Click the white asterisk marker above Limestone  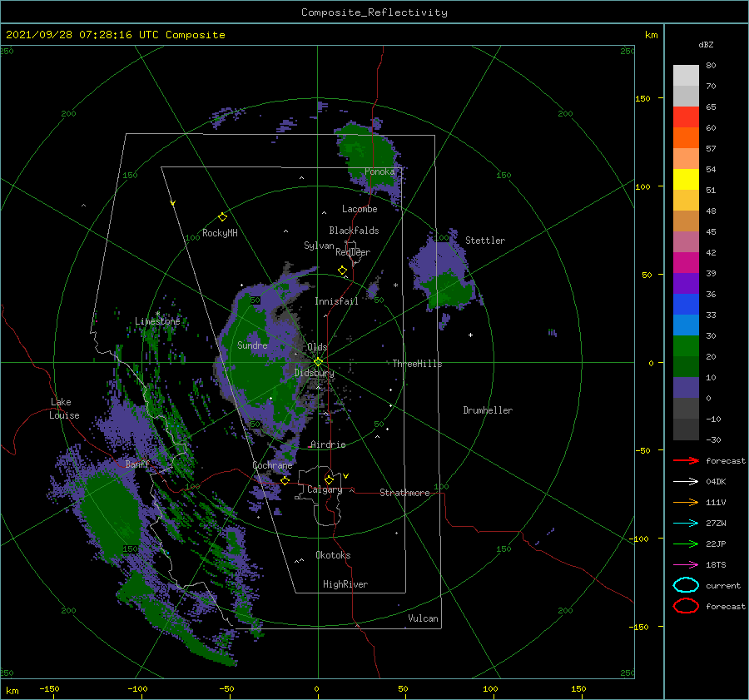[157, 314]
